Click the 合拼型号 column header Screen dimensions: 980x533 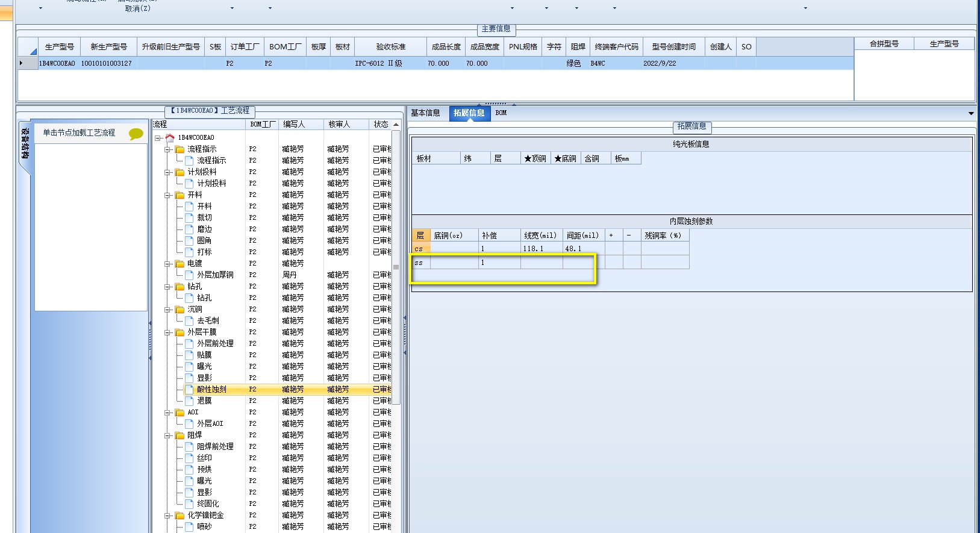(x=884, y=44)
